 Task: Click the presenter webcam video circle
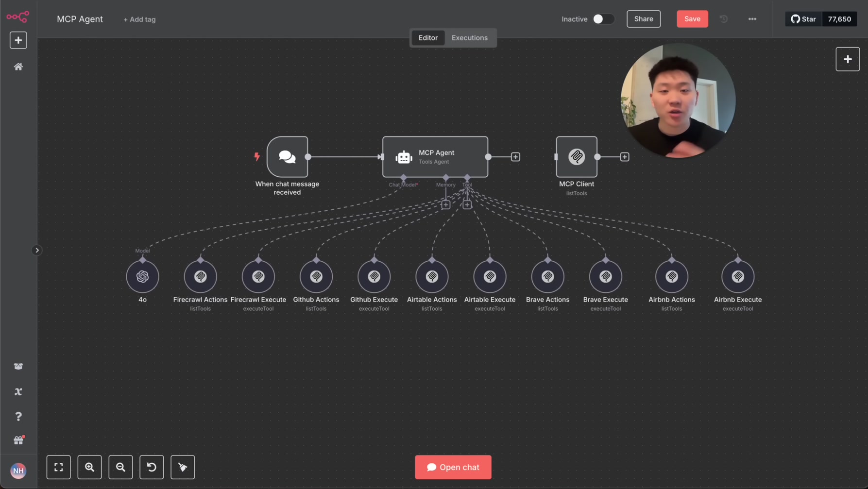click(x=678, y=101)
